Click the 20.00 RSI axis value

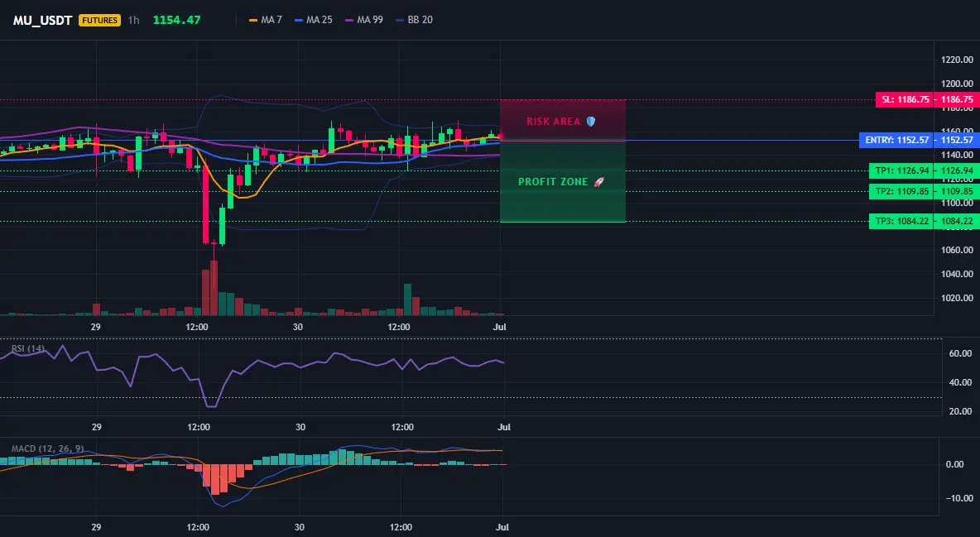tap(961, 411)
